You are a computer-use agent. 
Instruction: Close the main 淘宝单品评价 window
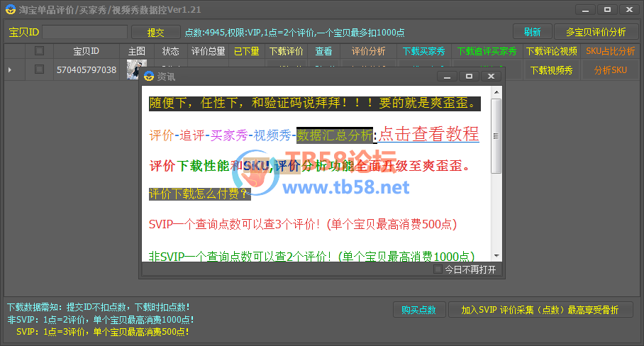coord(629,9)
